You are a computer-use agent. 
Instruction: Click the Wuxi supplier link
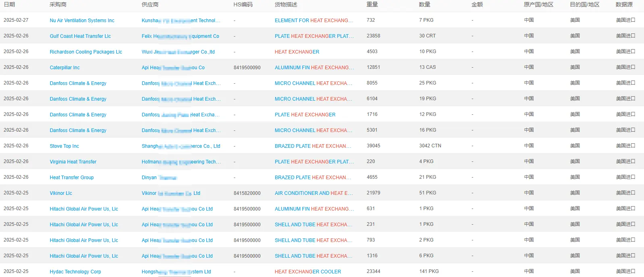[178, 52]
